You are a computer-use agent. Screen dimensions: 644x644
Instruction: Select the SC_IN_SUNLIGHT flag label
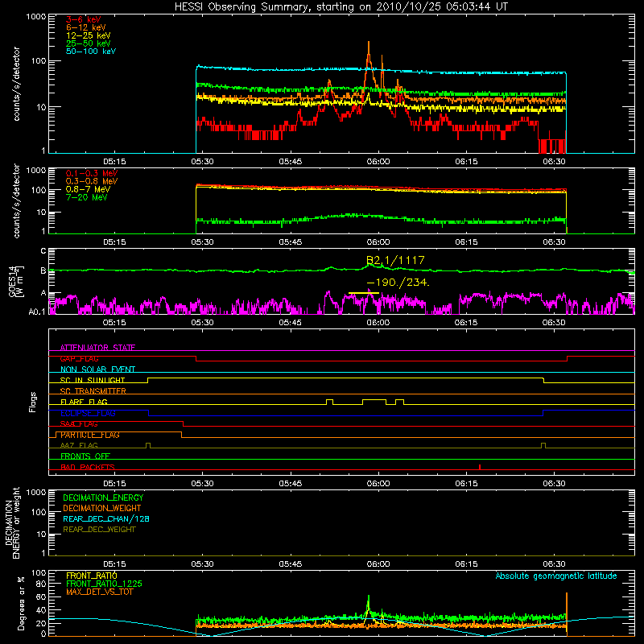click(x=93, y=380)
